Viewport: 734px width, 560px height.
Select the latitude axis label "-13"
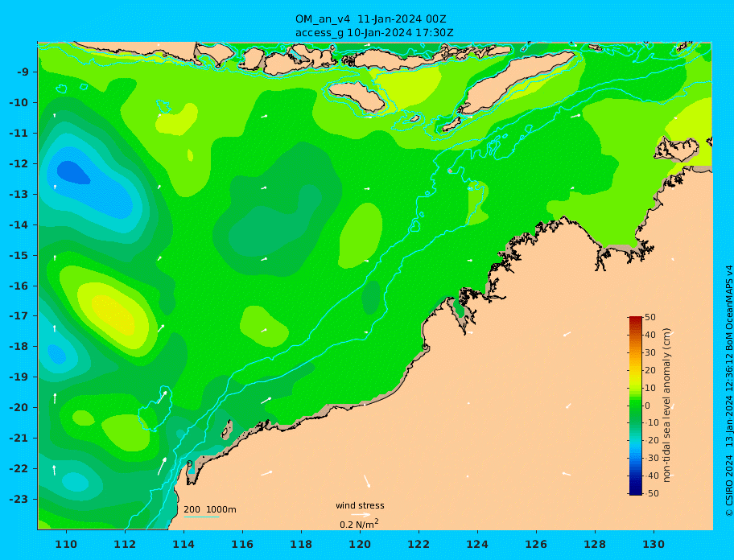19,194
